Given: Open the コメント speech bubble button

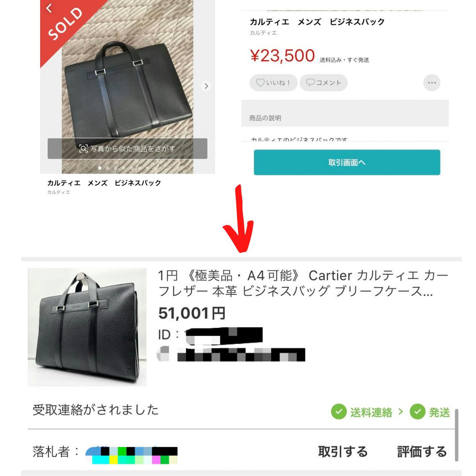Looking at the screenshot, I should click(x=324, y=82).
